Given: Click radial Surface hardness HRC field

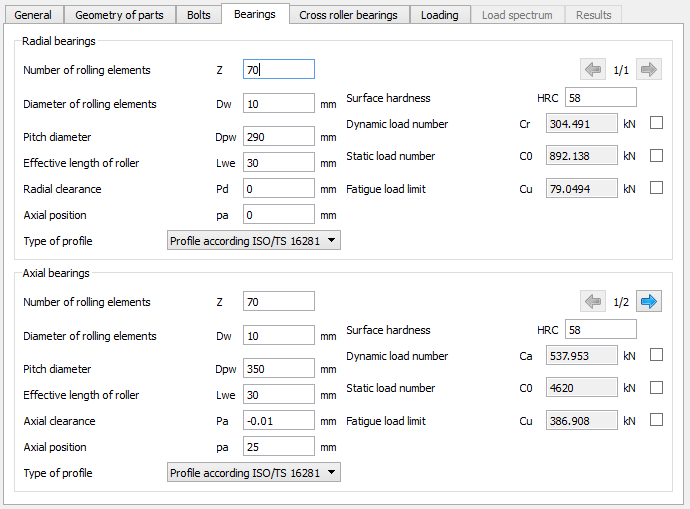Looking at the screenshot, I should point(600,98).
